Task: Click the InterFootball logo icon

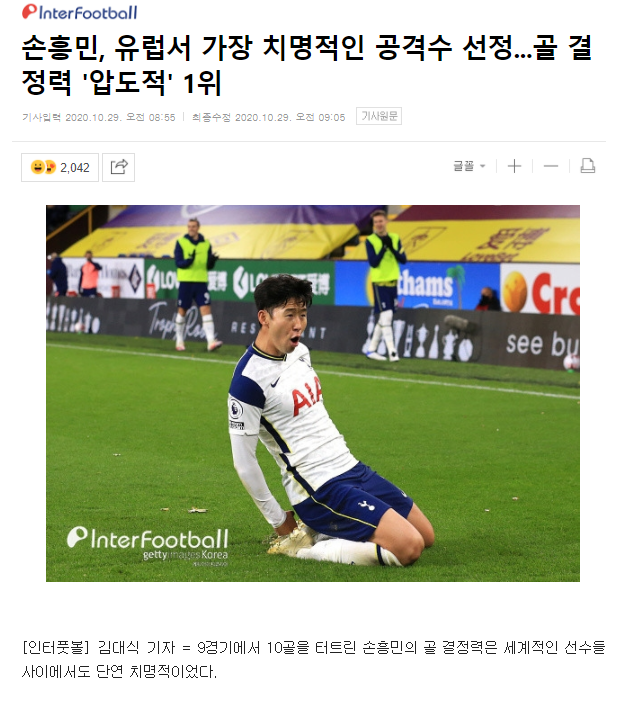Action: pyautogui.click(x=30, y=12)
